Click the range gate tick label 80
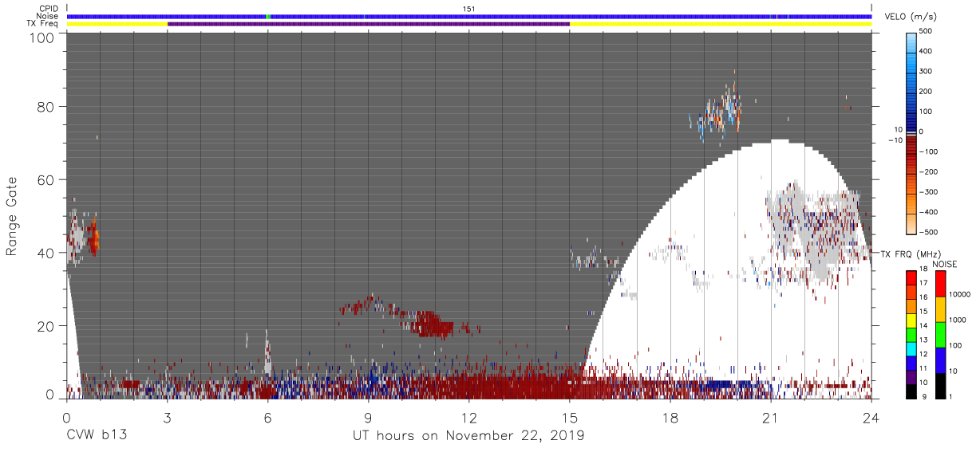The image size is (980, 452). tap(46, 107)
